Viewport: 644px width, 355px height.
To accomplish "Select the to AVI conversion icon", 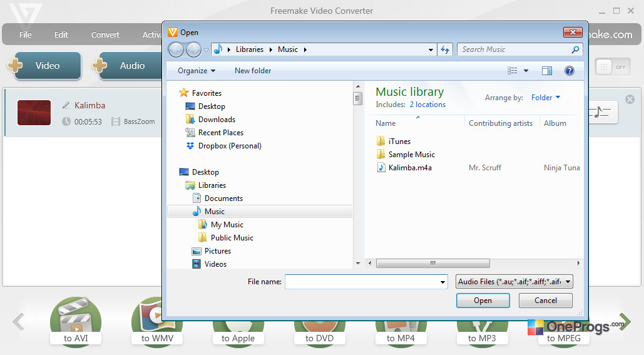I will coord(76,322).
